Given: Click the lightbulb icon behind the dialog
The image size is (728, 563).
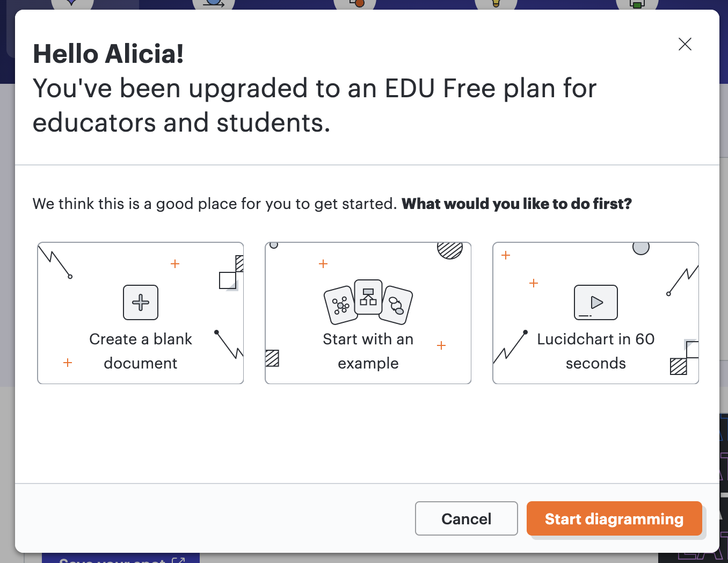Looking at the screenshot, I should pyautogui.click(x=496, y=4).
